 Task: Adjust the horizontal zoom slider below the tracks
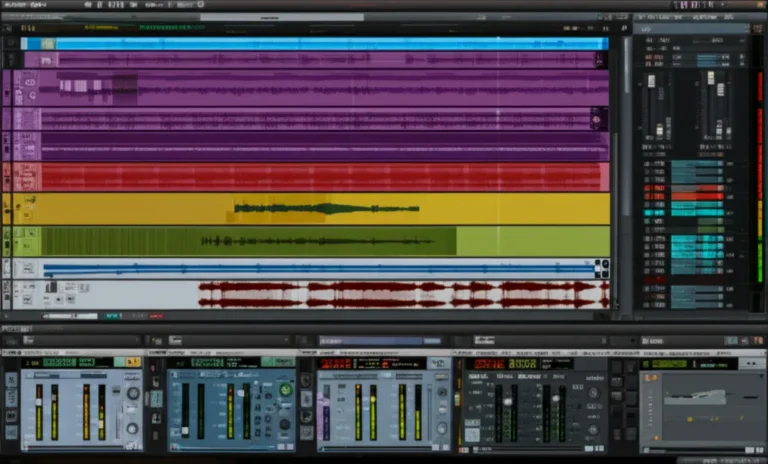70,316
